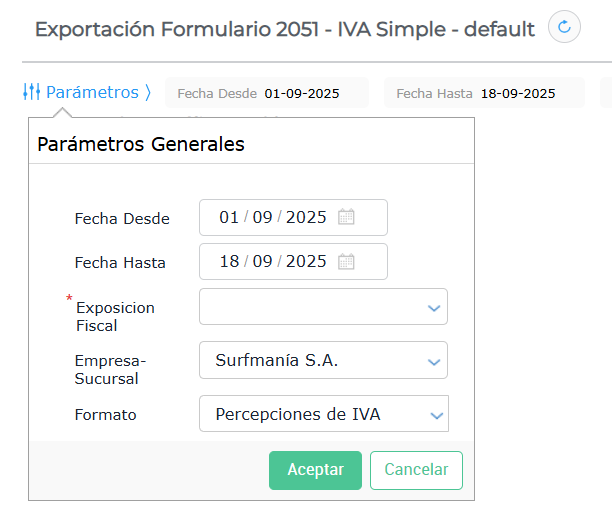Viewport: 612px width, 531px height.
Task: Open the Fecha Hasta calendar picker icon
Action: [x=346, y=261]
